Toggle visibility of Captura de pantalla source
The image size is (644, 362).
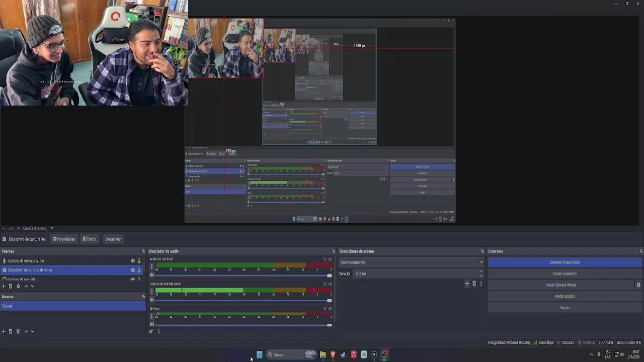tap(133, 279)
